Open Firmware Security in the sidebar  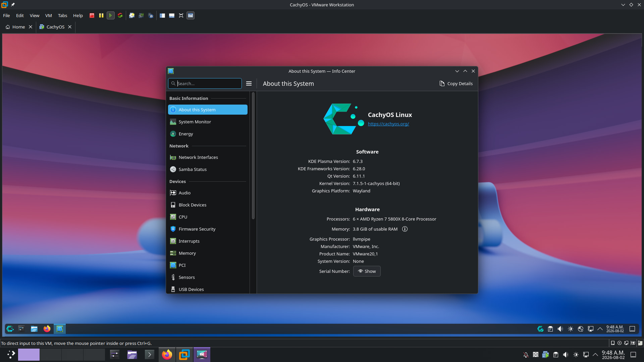[x=208, y=229]
